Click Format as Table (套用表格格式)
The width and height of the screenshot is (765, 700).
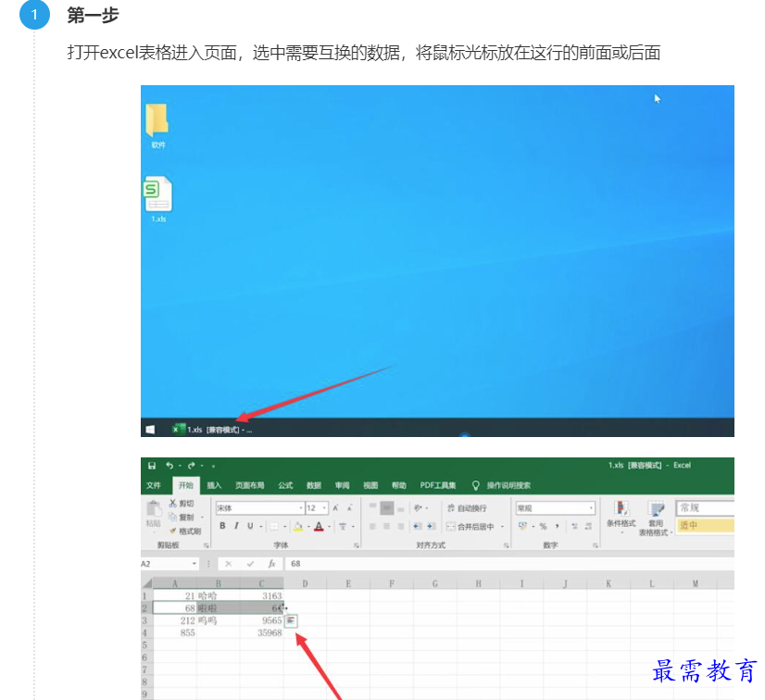655,519
